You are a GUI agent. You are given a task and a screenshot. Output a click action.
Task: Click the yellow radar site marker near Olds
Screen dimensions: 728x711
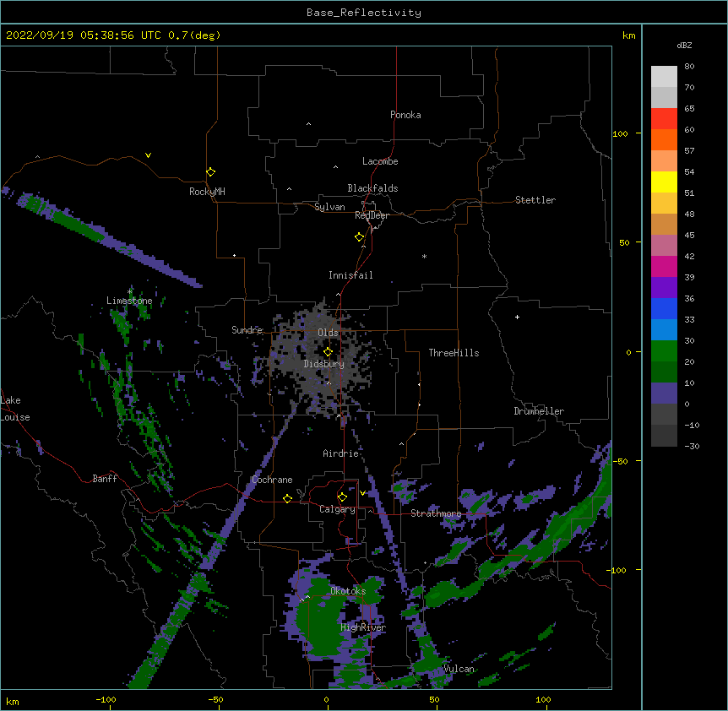tap(328, 351)
